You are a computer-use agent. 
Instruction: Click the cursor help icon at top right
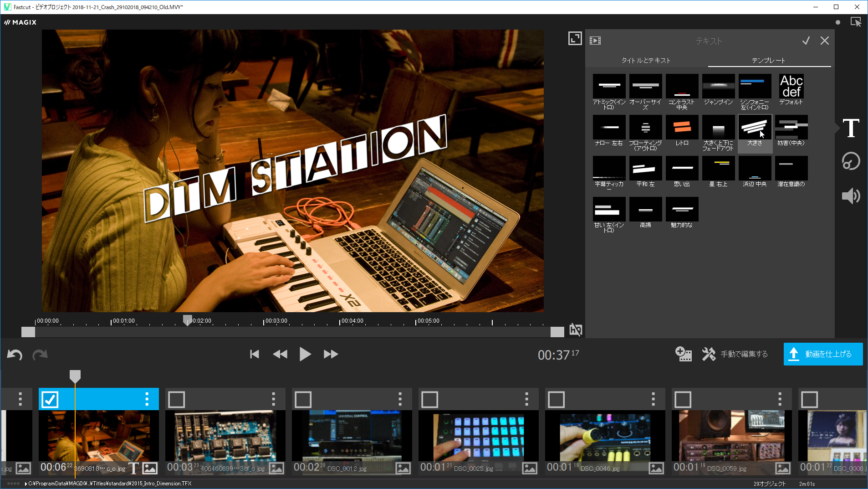(x=856, y=22)
